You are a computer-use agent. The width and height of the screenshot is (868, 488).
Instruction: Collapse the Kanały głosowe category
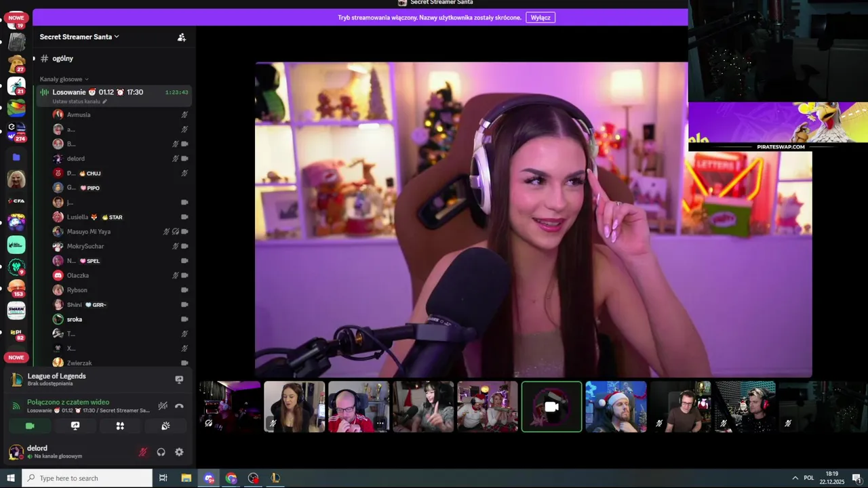(64, 79)
